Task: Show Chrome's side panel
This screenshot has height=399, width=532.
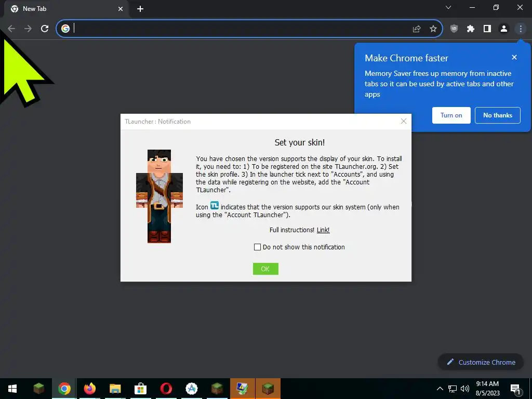Action: 487,29
